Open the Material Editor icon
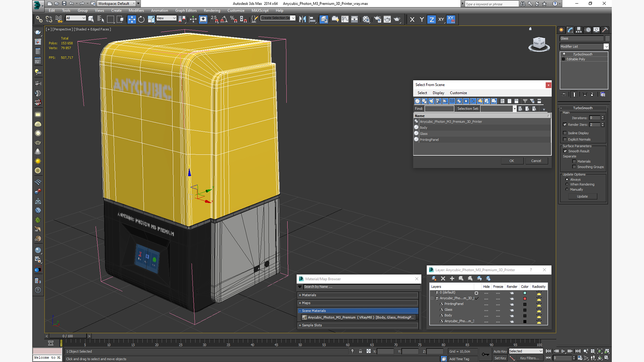 (366, 19)
